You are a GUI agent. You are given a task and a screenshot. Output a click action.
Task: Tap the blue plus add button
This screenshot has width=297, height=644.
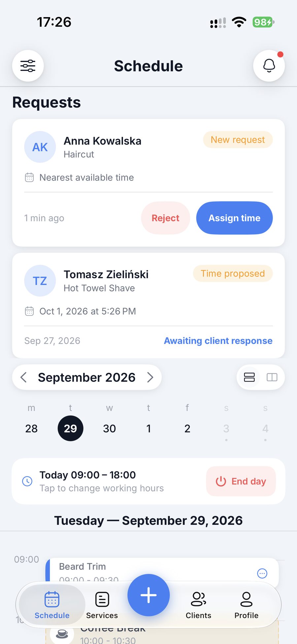click(148, 595)
